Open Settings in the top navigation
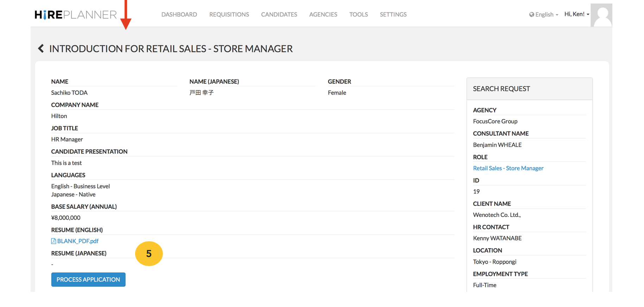 coord(393,14)
